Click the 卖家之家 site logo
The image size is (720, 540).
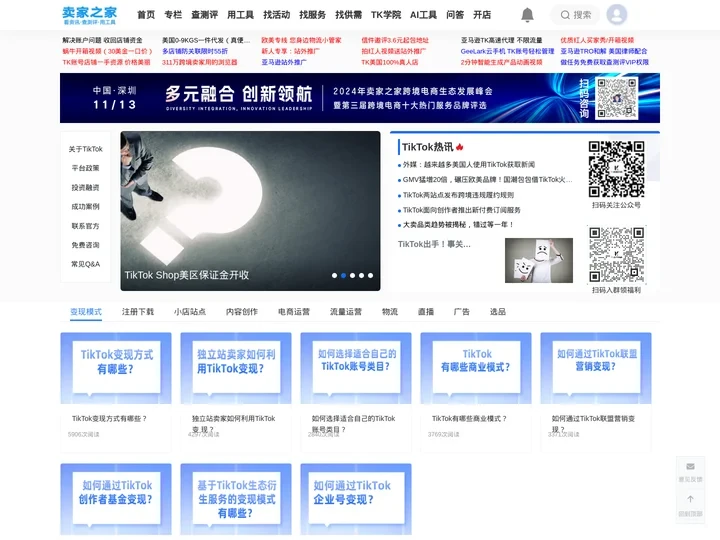(x=90, y=15)
